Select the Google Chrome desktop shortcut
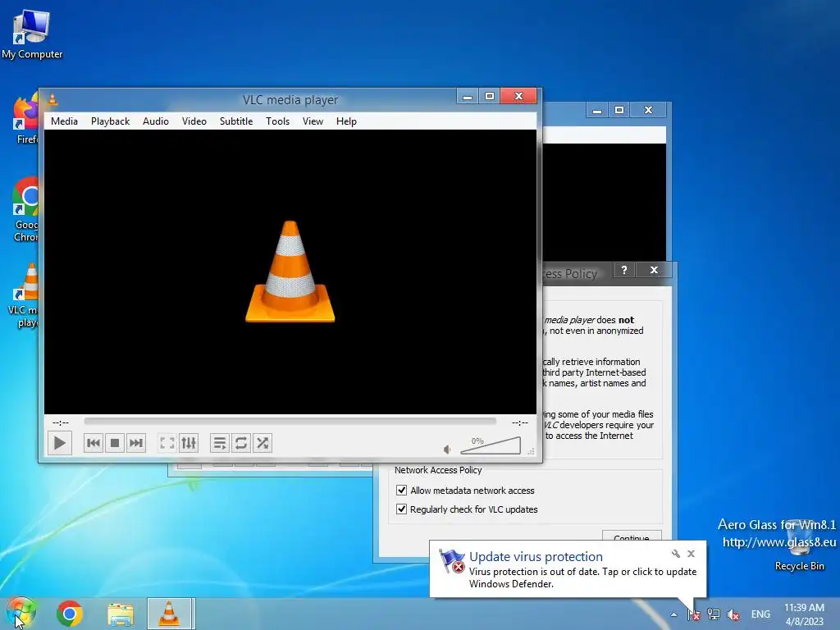The width and height of the screenshot is (840, 630). point(25,210)
